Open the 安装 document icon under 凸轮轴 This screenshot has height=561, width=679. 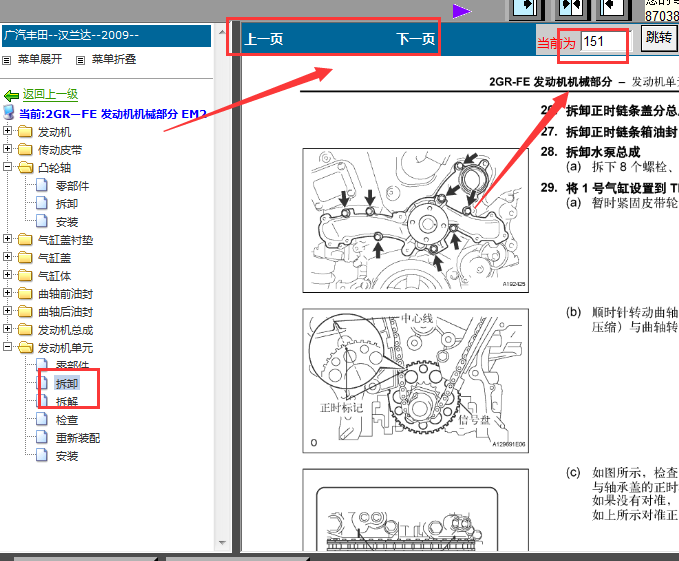tap(42, 221)
